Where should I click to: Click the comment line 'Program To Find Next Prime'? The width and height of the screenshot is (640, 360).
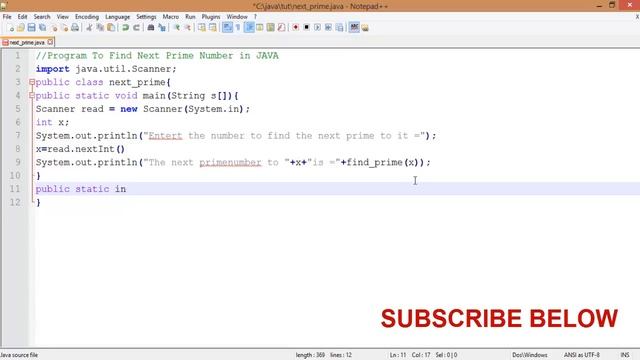click(x=157, y=56)
